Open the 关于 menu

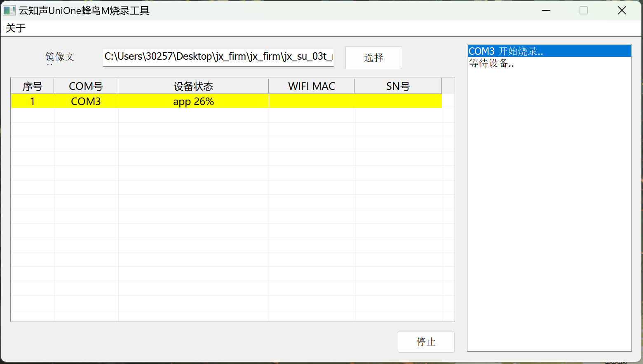(x=16, y=28)
